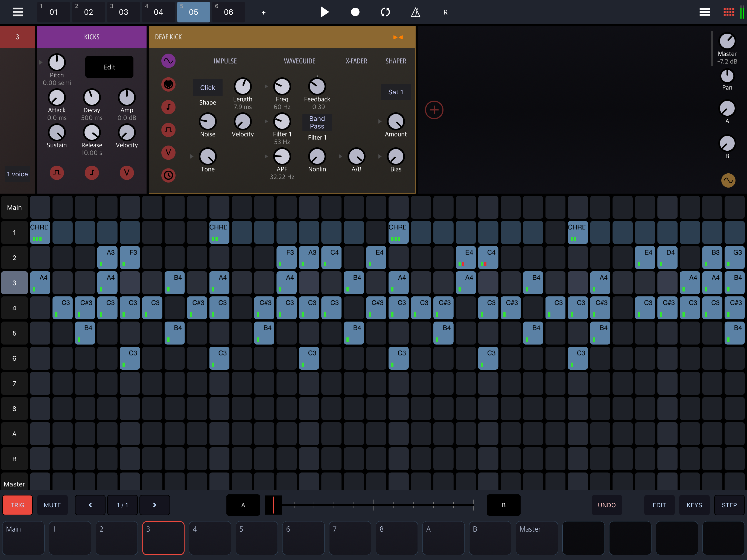Viewport: 747px width, 560px height.
Task: Click the Edit button in Kicks panel
Action: coord(109,67)
